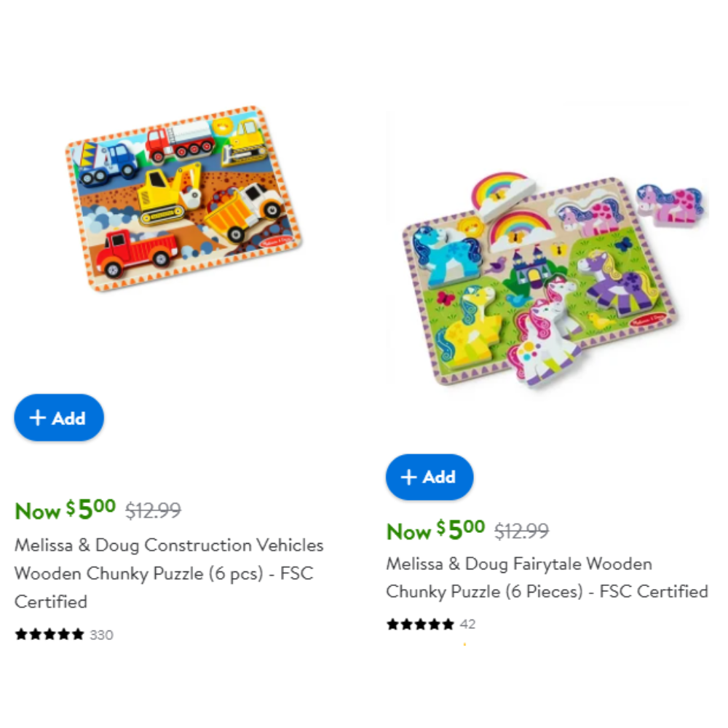Click the crossed-out $12.99 under Fairytale puzzle
Viewport: 728px width, 728px height.
(x=522, y=531)
